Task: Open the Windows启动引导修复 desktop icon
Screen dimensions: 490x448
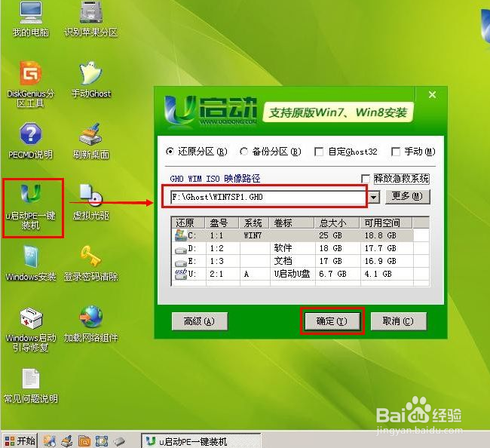Action: point(31,330)
